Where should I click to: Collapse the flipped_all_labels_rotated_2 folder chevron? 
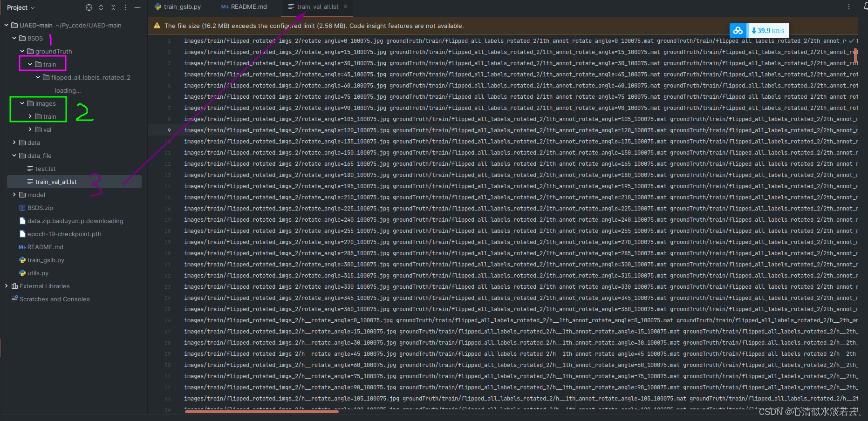38,77
